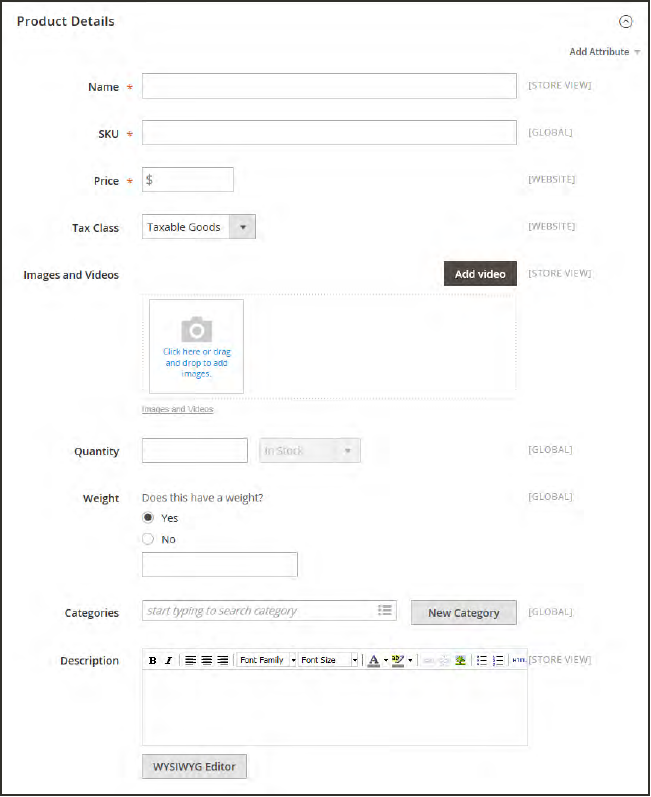Click the New Category button
This screenshot has height=797, width=651.
pyautogui.click(x=463, y=613)
